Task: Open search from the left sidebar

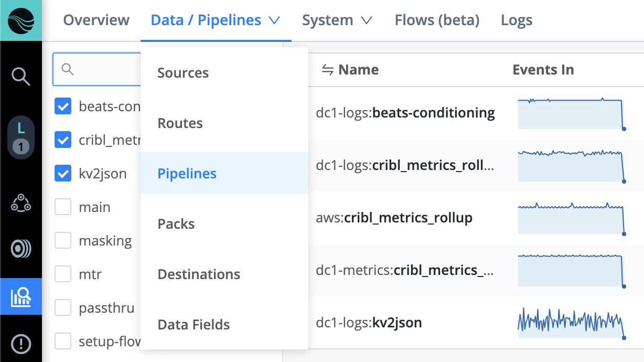Action: pyautogui.click(x=21, y=77)
